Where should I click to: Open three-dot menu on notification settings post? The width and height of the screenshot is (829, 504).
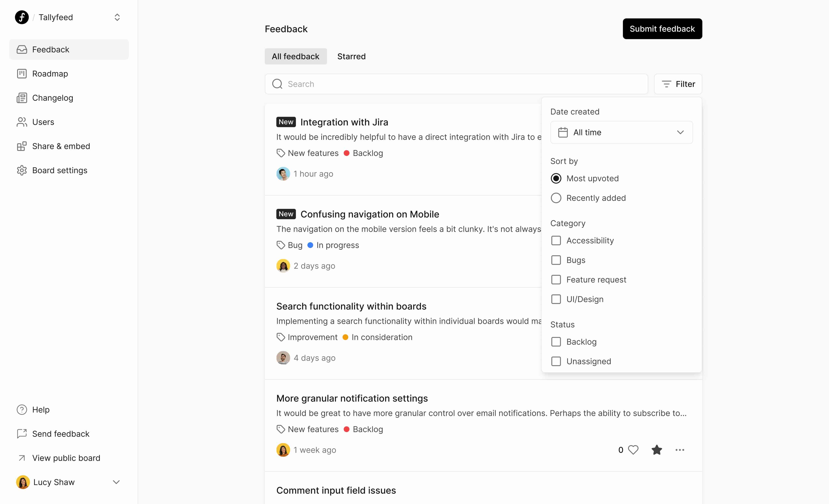[x=680, y=450]
